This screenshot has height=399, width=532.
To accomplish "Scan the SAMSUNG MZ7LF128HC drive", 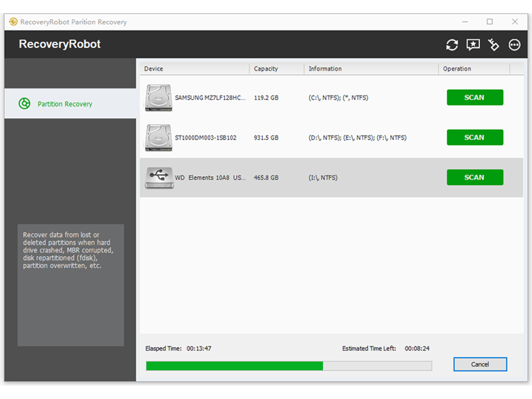I will coord(475,98).
